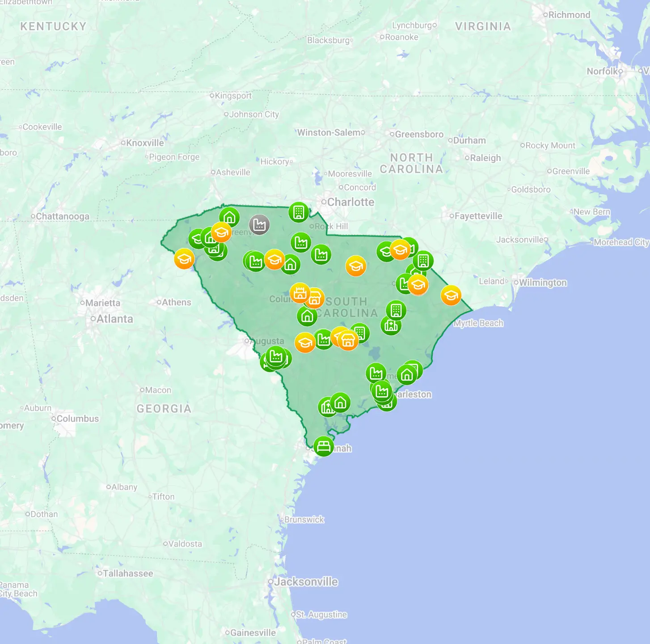
Task: Click the green factory marker left of Charleston label
Action: pyautogui.click(x=382, y=390)
